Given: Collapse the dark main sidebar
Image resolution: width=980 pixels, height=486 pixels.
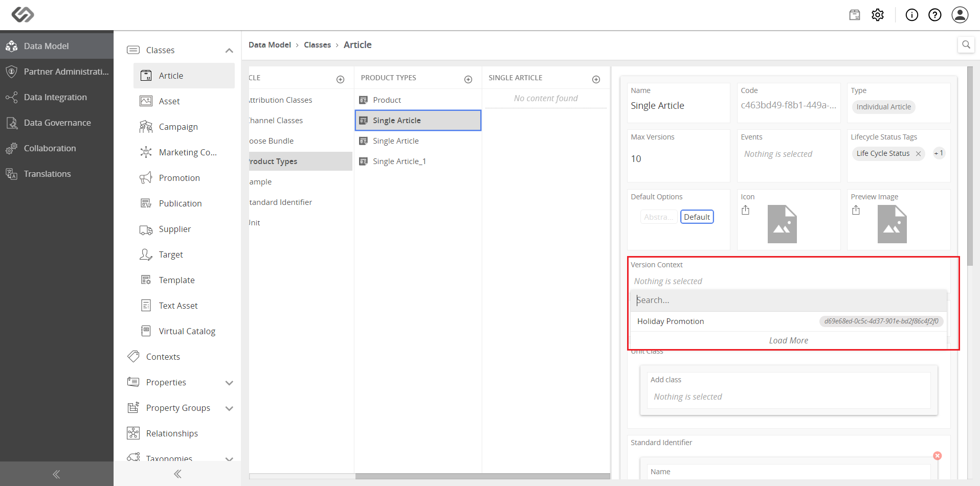Looking at the screenshot, I should [56, 474].
